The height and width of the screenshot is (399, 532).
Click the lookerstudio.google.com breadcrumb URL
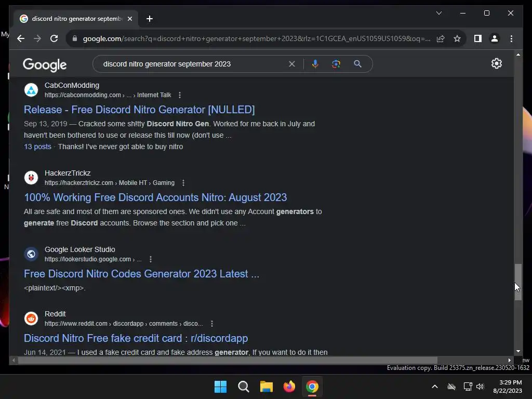(x=93, y=259)
